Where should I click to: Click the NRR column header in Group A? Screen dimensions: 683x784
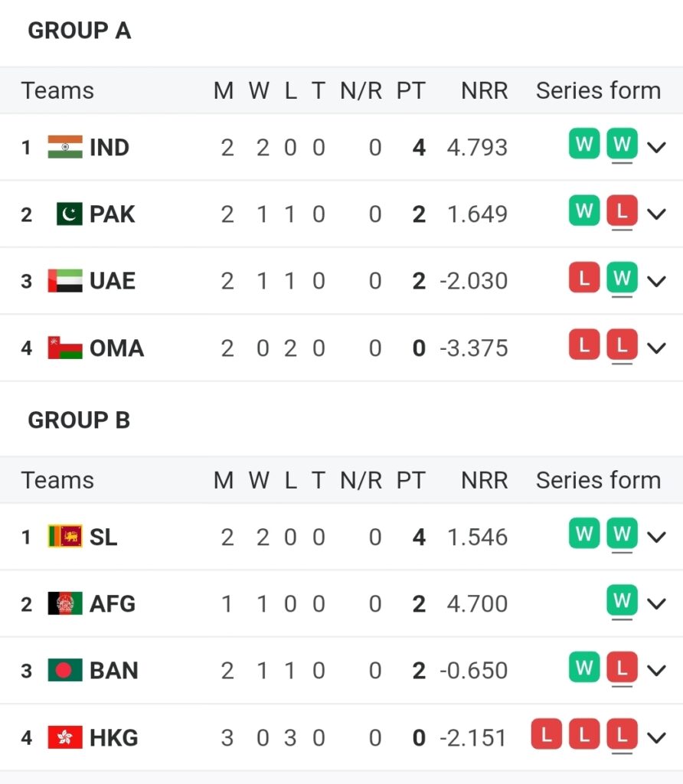(484, 90)
